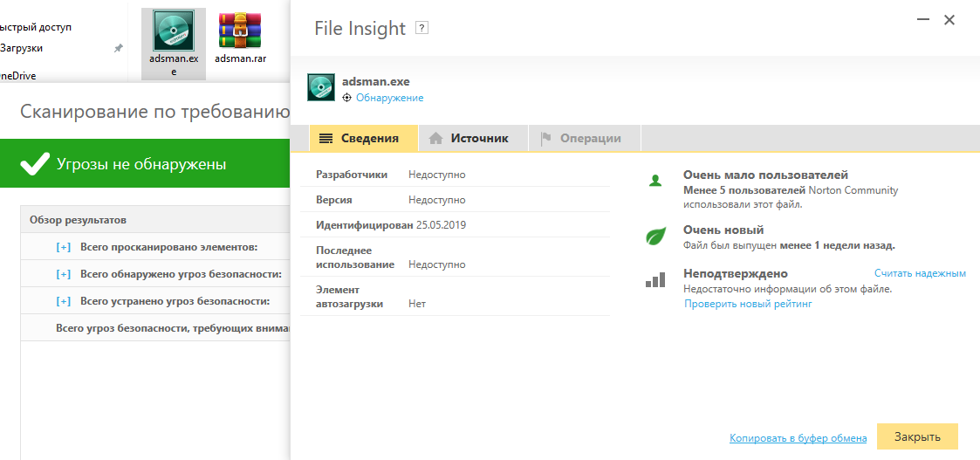
Task: Click Копировать в буфер обмена link
Action: [798, 438]
